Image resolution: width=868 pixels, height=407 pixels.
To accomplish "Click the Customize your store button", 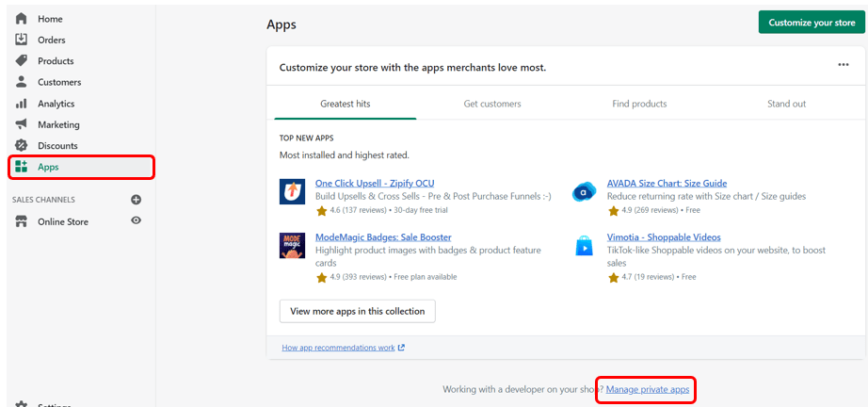I will coord(812,23).
